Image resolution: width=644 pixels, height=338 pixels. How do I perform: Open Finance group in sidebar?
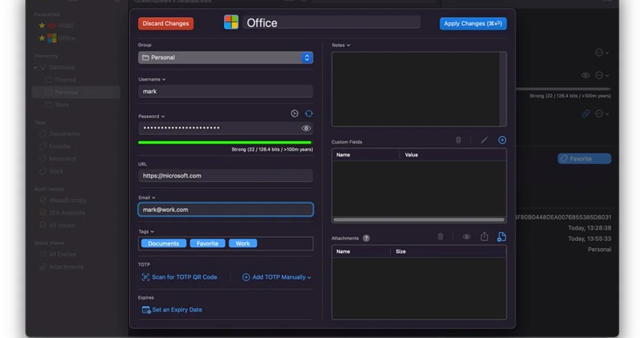pos(61,79)
